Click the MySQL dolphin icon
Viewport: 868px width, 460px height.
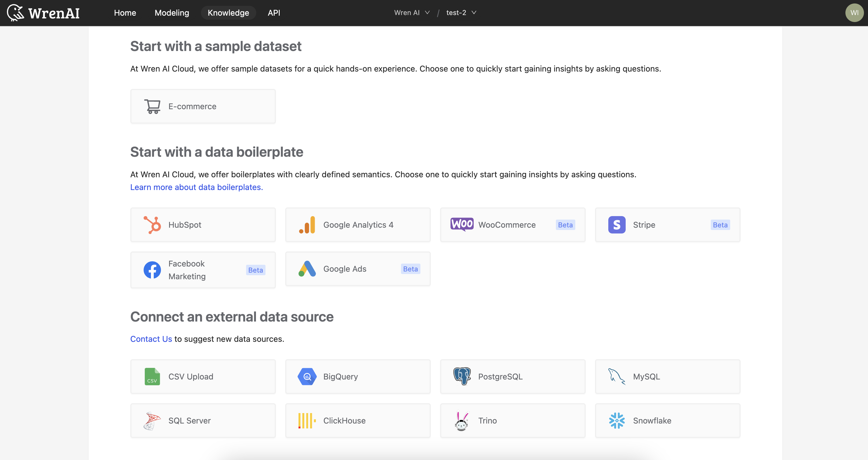(x=617, y=377)
